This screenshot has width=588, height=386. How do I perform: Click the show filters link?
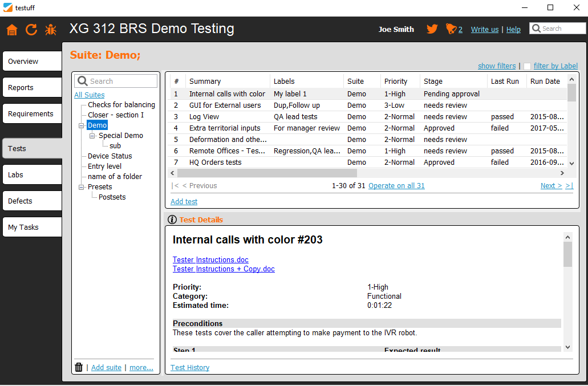tap(497, 66)
